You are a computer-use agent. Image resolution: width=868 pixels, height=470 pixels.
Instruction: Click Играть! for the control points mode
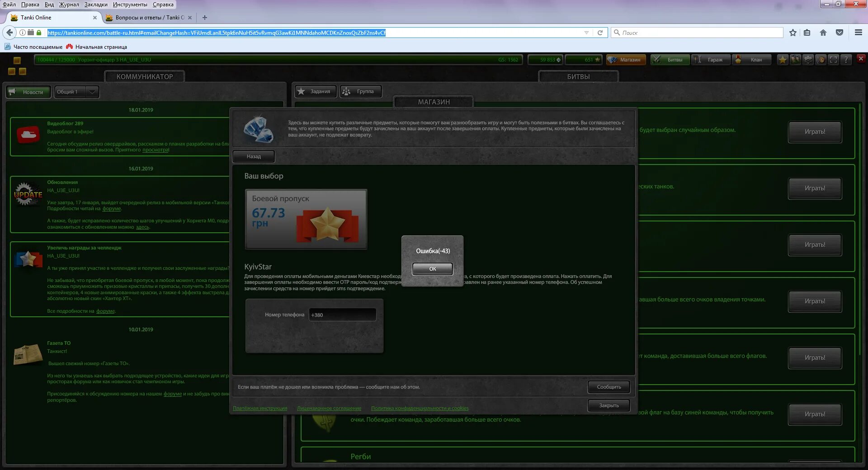click(815, 301)
